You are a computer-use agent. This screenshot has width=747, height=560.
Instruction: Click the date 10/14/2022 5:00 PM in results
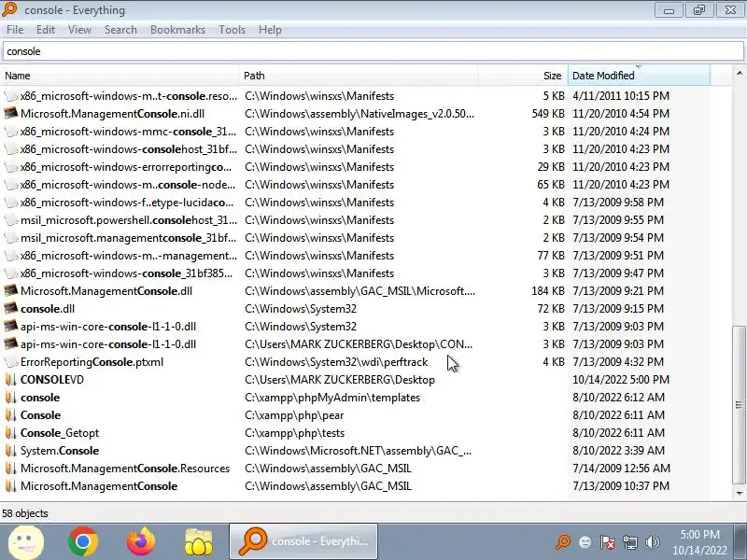pos(621,380)
